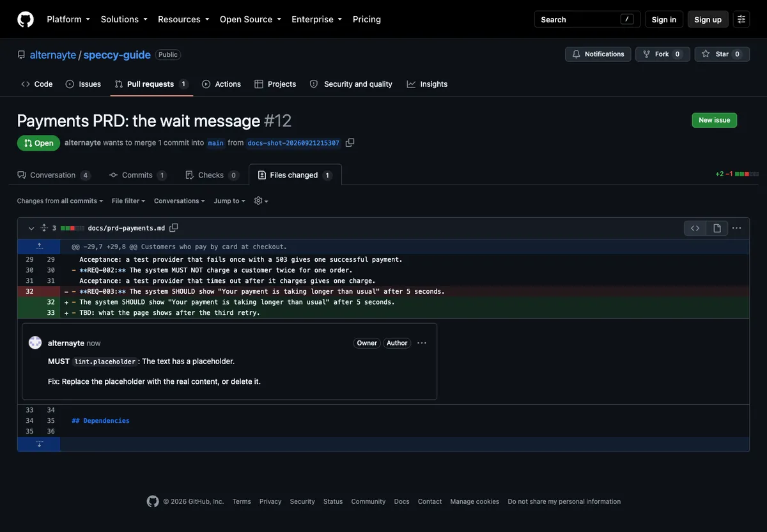Switch to the Commits tab
767x532 pixels.
pyautogui.click(x=138, y=175)
